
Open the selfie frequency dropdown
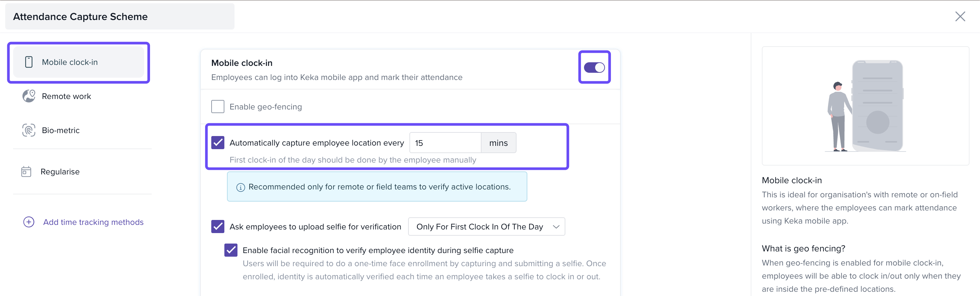487,227
